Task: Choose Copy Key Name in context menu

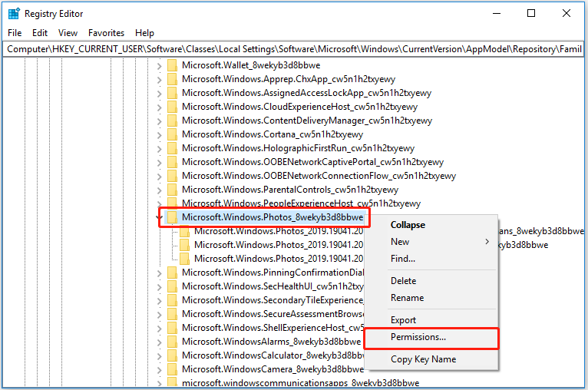Action: pos(431,359)
